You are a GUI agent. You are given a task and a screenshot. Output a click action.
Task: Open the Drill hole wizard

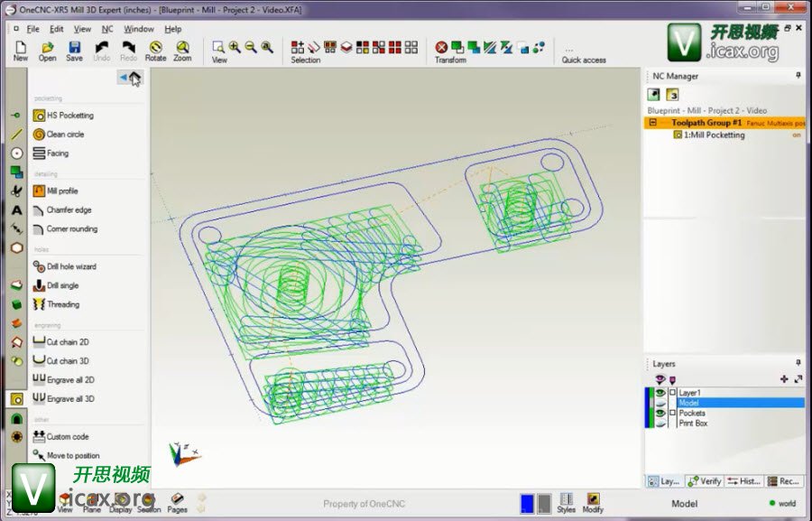[x=65, y=266]
